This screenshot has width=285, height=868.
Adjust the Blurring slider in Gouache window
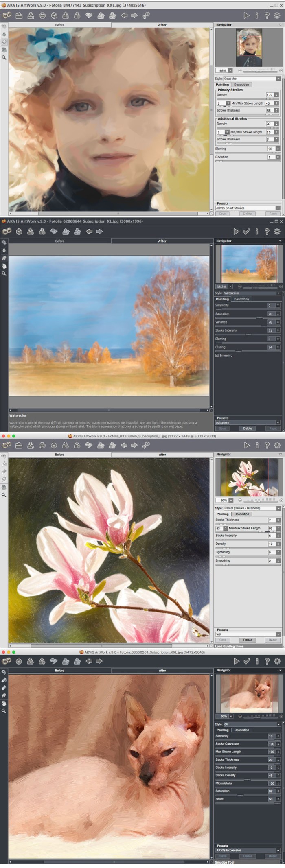pyautogui.click(x=248, y=153)
